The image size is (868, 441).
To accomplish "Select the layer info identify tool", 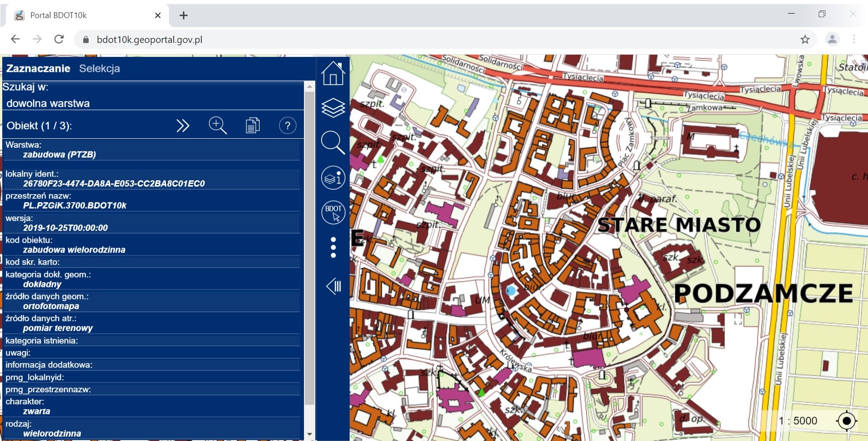I will coord(333,178).
